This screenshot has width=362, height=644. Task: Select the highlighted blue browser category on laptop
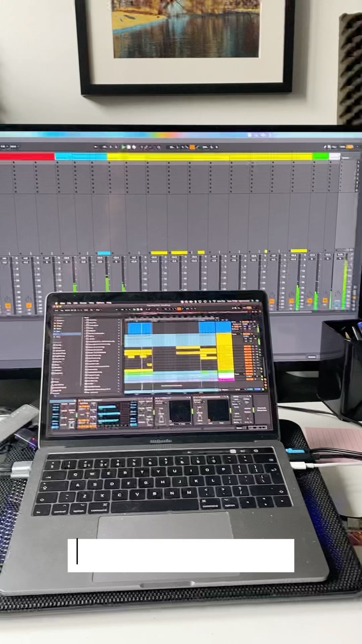67,334
